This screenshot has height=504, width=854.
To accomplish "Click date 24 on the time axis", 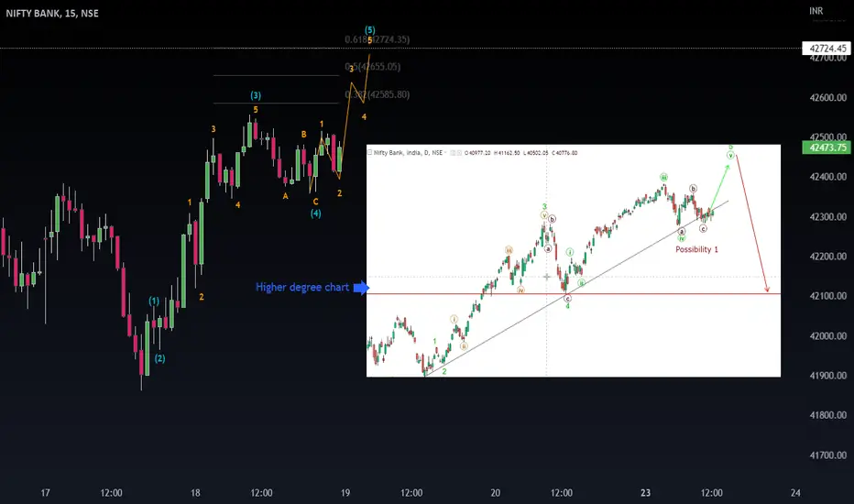I will (795, 493).
